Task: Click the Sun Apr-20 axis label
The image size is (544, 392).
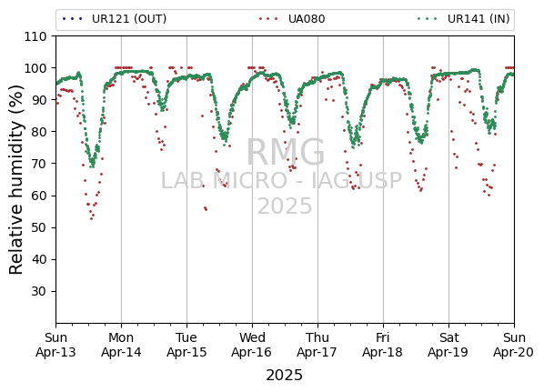Action: [514, 345]
